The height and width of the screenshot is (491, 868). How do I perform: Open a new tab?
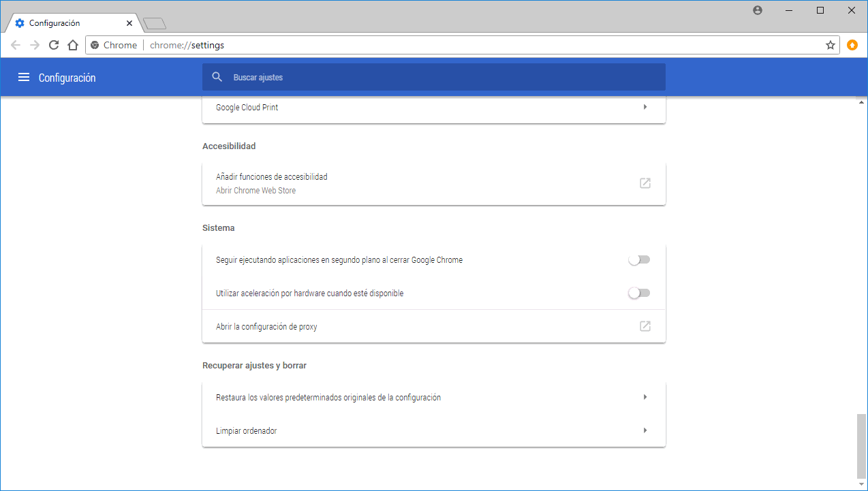point(155,24)
